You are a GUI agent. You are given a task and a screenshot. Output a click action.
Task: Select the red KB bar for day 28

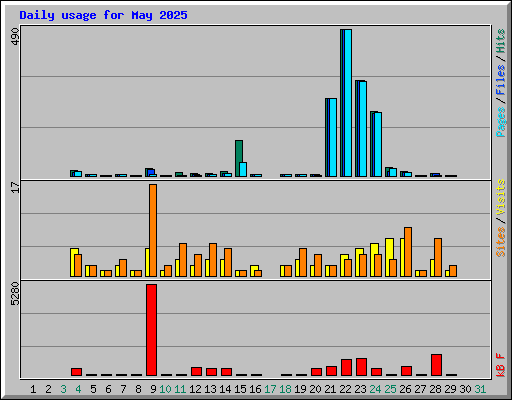point(436,365)
